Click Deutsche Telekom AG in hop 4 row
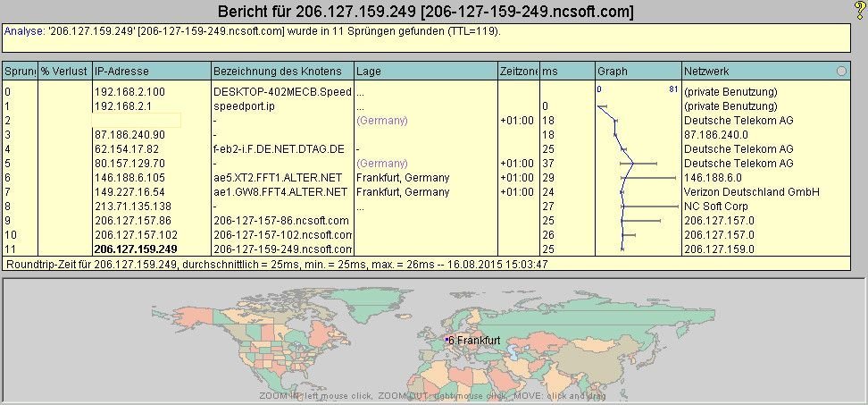868x405 pixels. [739, 149]
